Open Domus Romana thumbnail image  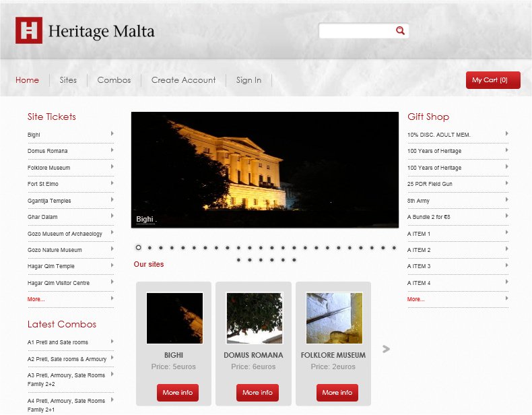point(255,318)
